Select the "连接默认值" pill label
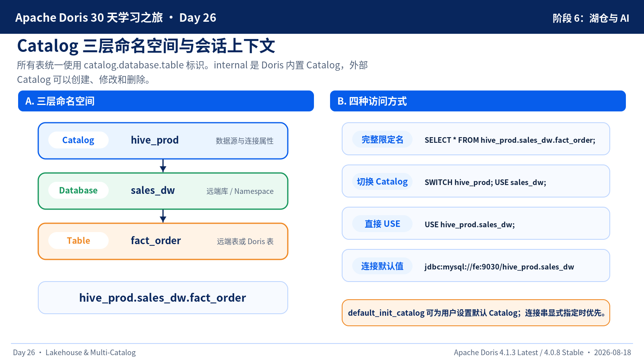The image size is (644, 362). point(382,266)
